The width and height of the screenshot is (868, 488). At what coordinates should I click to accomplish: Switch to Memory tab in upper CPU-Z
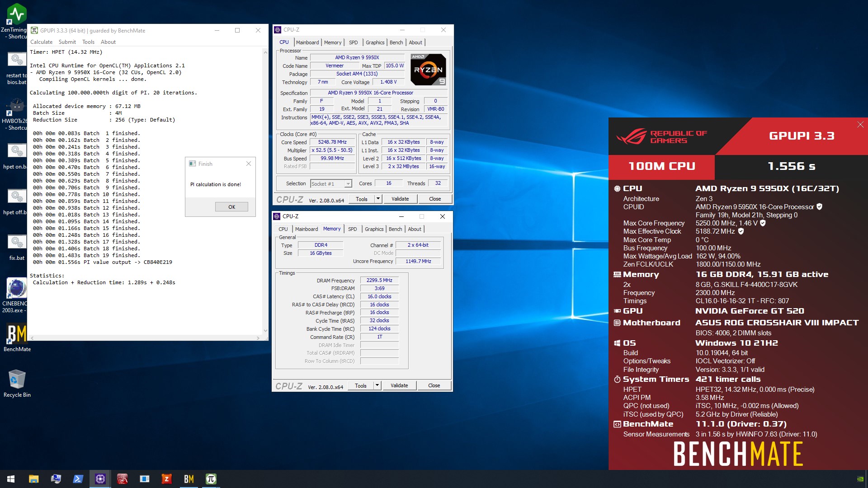[x=333, y=42]
